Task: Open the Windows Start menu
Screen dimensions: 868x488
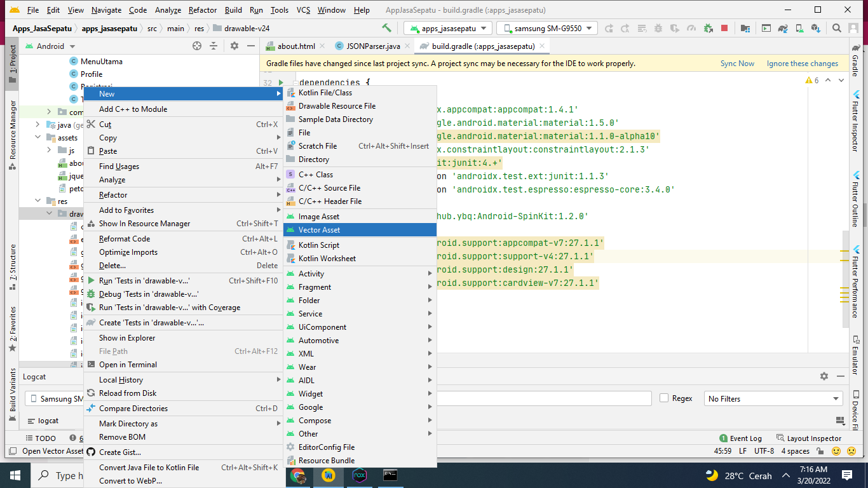Action: [x=15, y=475]
